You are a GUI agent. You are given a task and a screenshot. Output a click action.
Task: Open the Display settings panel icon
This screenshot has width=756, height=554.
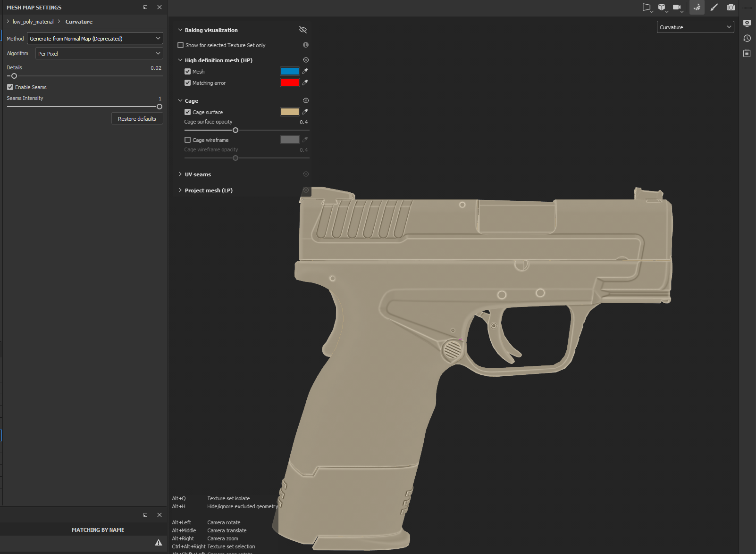coord(747,23)
